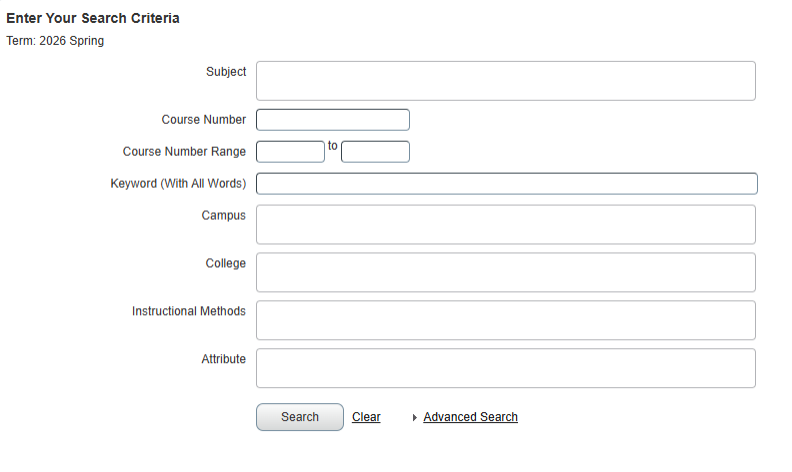
Task: Click the Subject selection box
Action: coord(505,81)
